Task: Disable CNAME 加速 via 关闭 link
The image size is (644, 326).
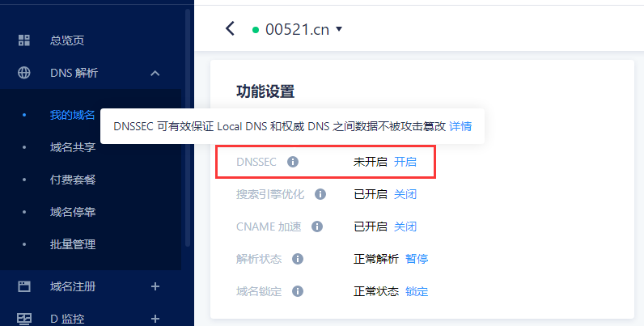Action: tap(405, 227)
